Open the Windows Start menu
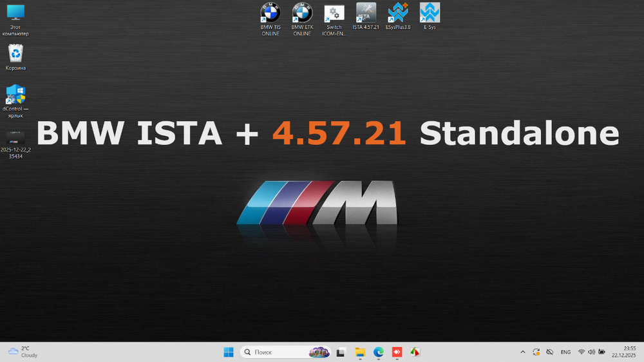Screen dimensions: 644x362 click(x=229, y=352)
